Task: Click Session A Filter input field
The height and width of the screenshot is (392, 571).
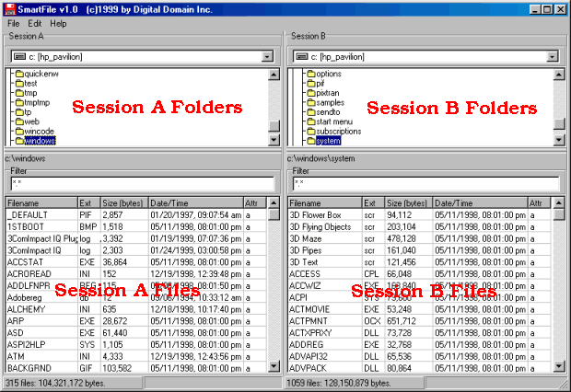Action: click(143, 184)
